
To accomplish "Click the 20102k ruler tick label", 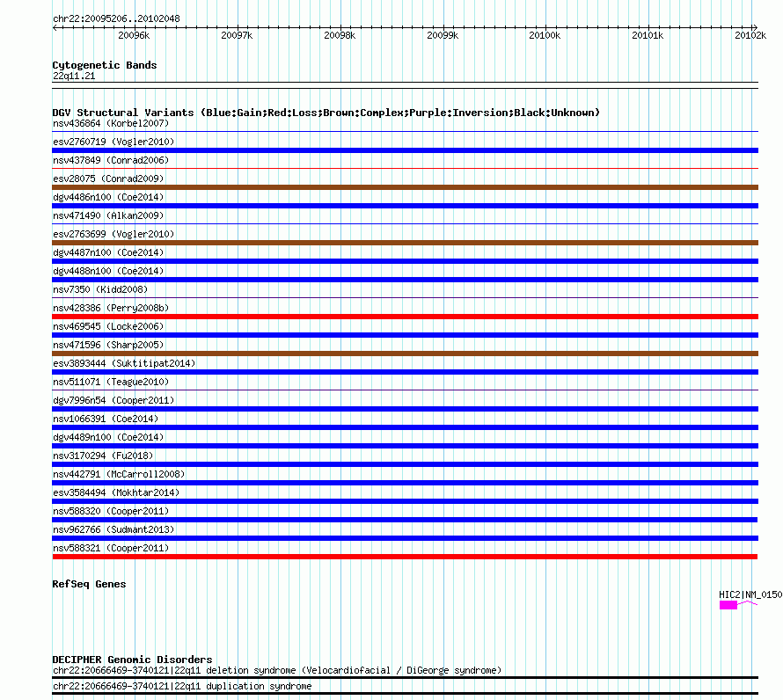I will point(750,35).
